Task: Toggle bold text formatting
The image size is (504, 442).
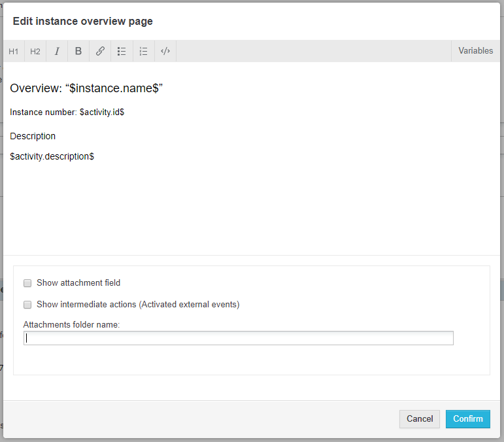Action: 78,51
